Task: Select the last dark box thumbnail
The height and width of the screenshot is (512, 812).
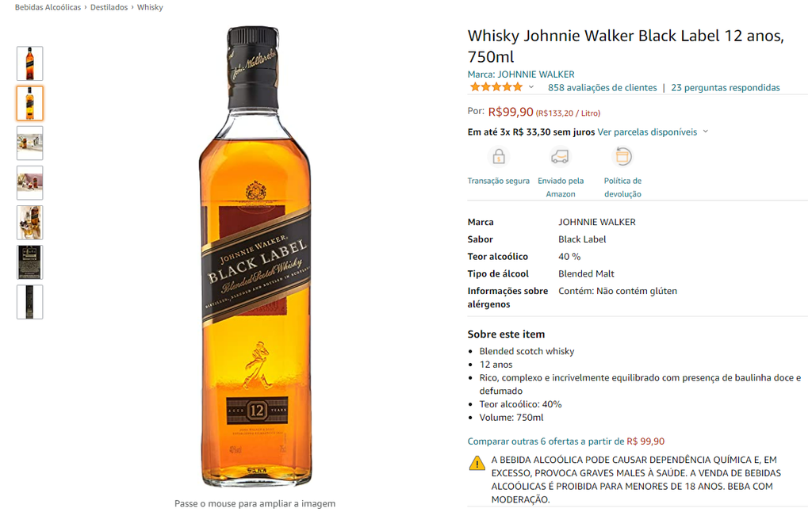Action: pyautogui.click(x=29, y=302)
